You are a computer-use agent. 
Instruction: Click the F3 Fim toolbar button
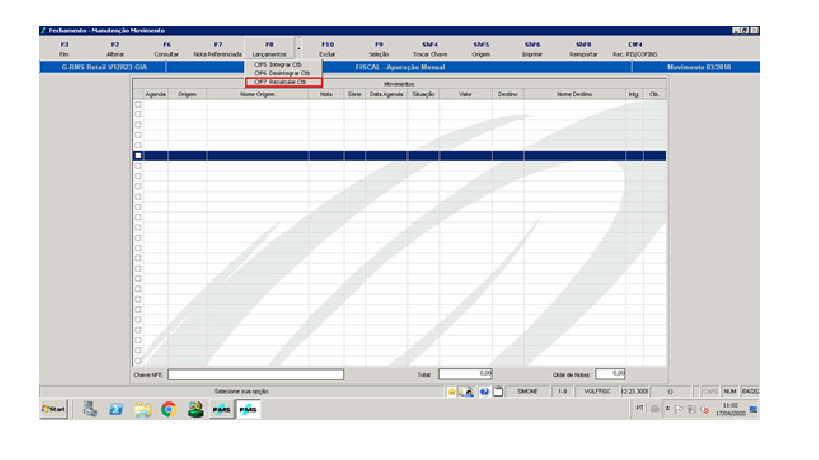coord(64,49)
